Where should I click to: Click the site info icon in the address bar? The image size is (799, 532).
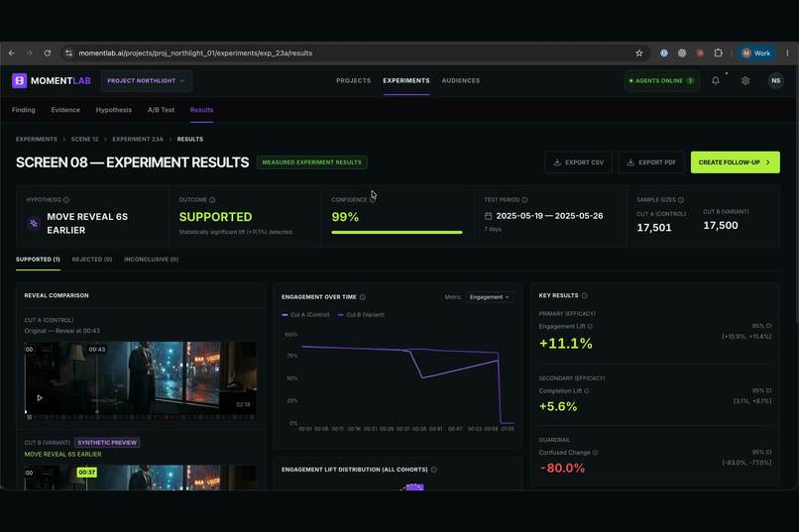[68, 53]
